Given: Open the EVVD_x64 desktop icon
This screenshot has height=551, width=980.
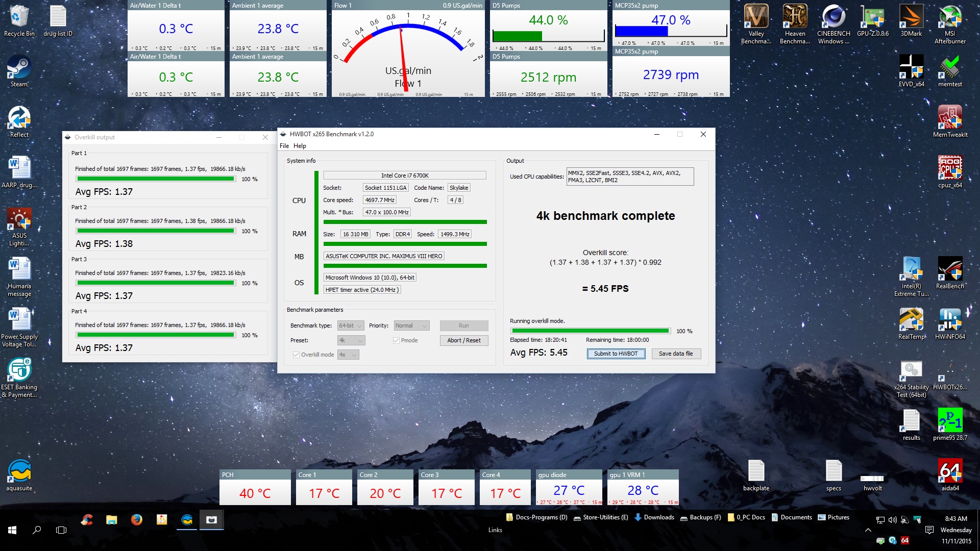Looking at the screenshot, I should pyautogui.click(x=911, y=71).
